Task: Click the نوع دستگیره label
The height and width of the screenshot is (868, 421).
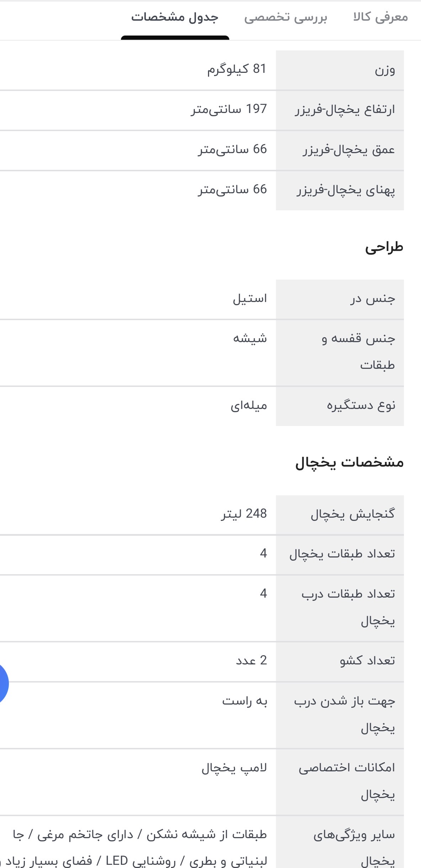Action: 361,405
